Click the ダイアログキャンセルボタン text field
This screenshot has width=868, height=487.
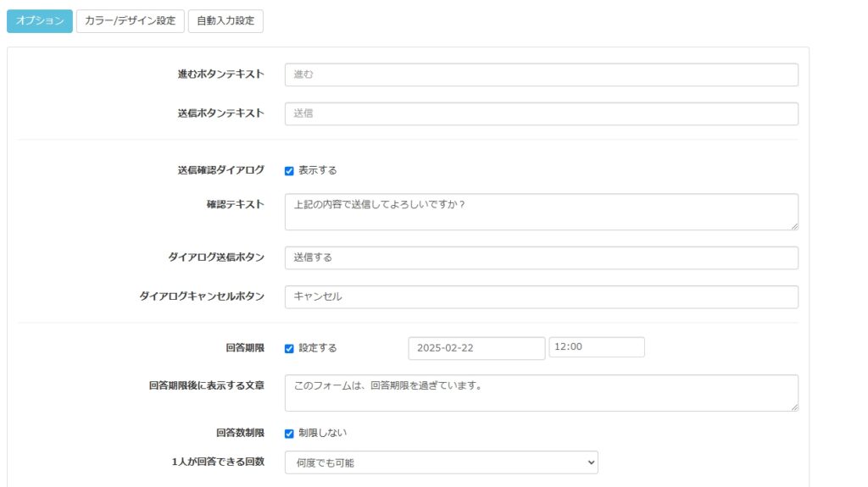click(541, 296)
